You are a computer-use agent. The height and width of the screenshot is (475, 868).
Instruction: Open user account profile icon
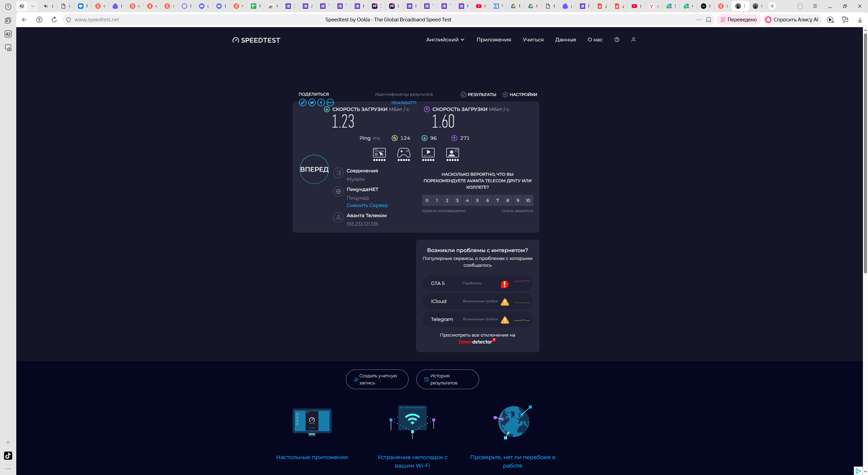(633, 40)
